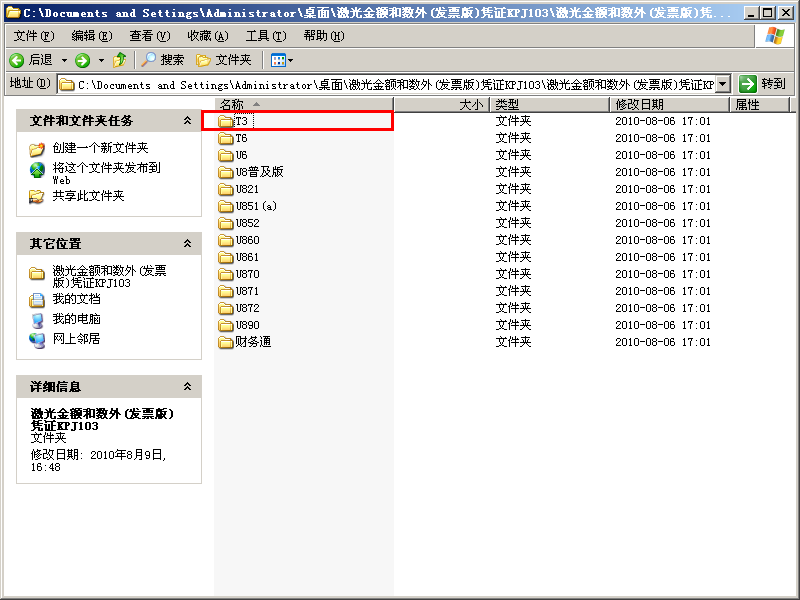The image size is (800, 600).
Task: Select the U821 folder icon
Action: pos(226,189)
